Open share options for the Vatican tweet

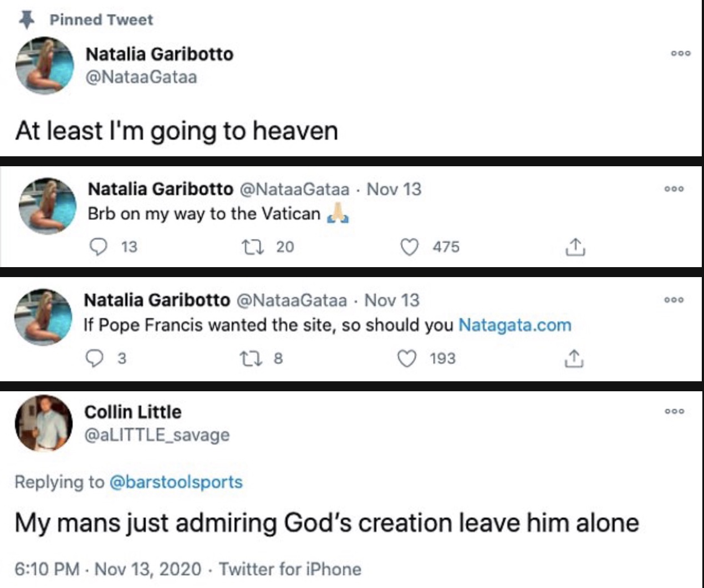click(575, 247)
